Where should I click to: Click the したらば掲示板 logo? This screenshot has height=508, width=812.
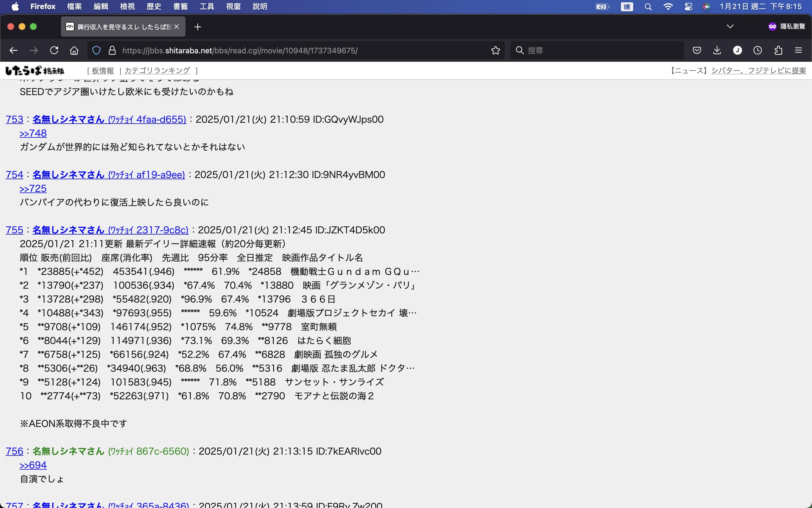(35, 71)
